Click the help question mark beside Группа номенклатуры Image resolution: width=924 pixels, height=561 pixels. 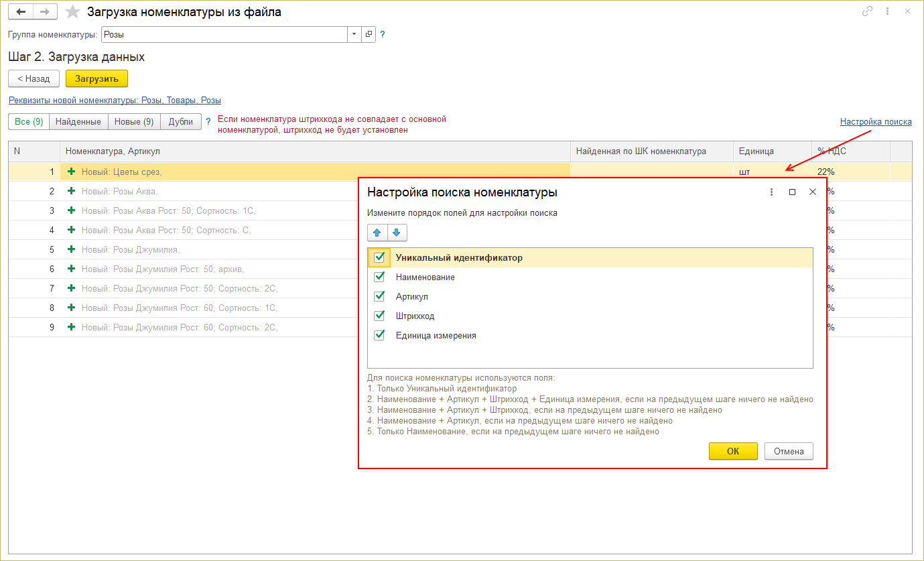383,34
